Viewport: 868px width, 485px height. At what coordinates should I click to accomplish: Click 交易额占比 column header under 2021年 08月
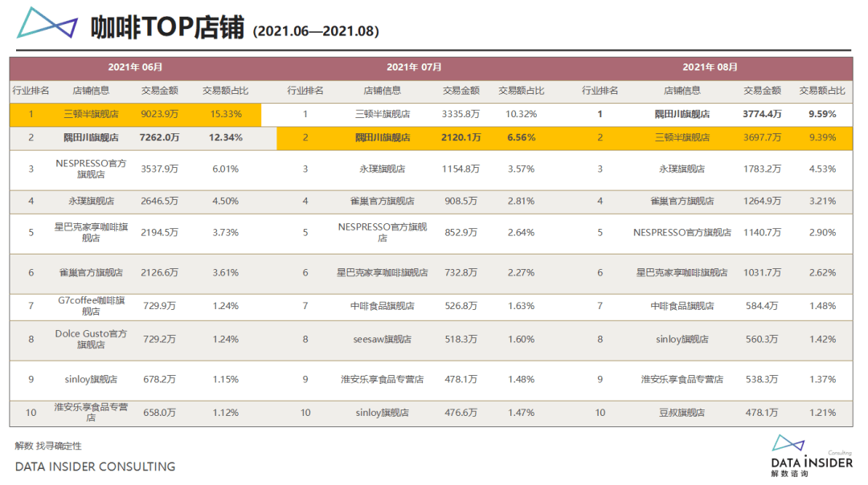(822, 91)
